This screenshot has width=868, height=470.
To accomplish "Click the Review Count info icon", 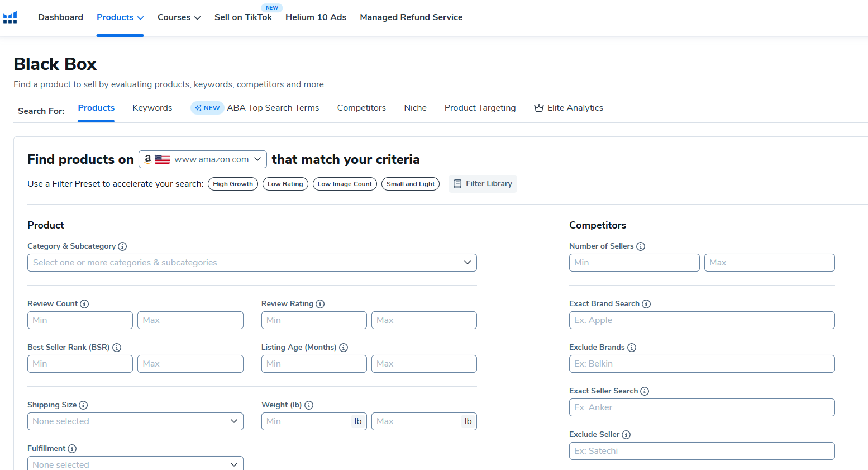I will pos(84,304).
